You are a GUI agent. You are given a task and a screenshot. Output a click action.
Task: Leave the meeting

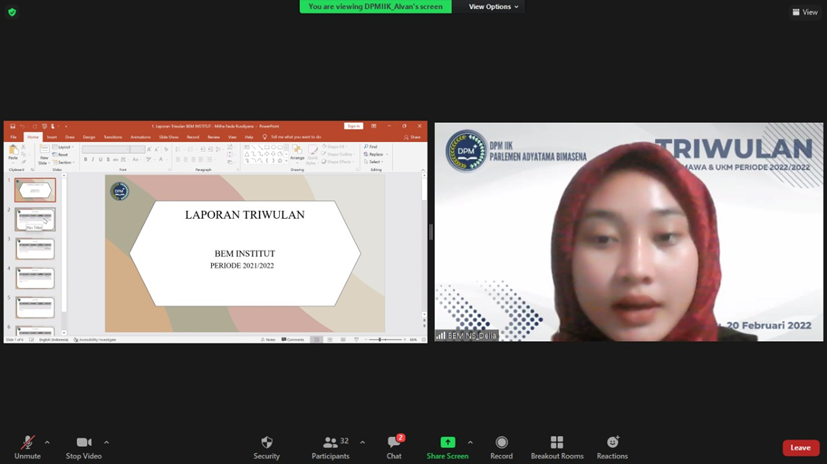tap(800, 448)
